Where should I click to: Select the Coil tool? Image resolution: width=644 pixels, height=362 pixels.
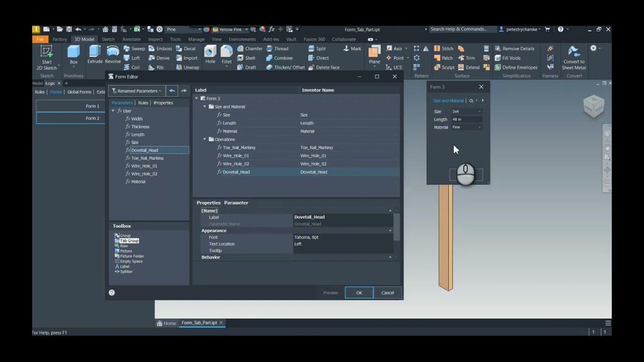tap(132, 67)
